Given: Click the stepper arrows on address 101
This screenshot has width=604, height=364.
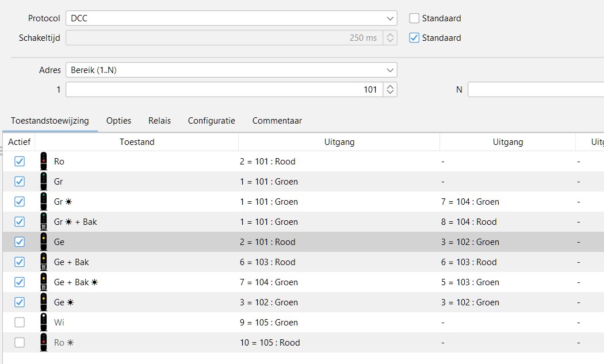Looking at the screenshot, I should [x=390, y=90].
